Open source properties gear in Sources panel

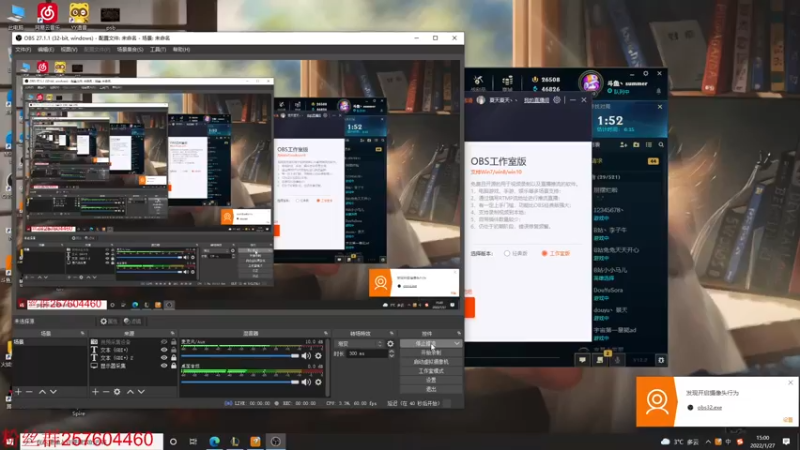coord(117,392)
